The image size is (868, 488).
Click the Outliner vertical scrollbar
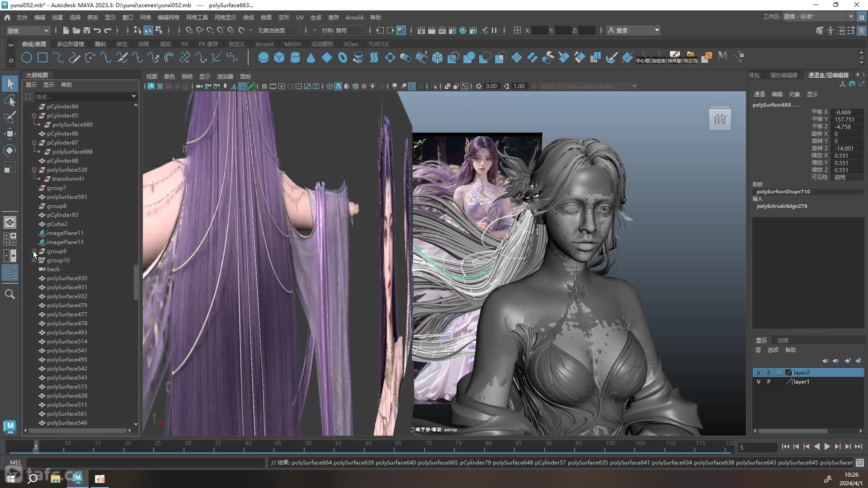(136, 282)
